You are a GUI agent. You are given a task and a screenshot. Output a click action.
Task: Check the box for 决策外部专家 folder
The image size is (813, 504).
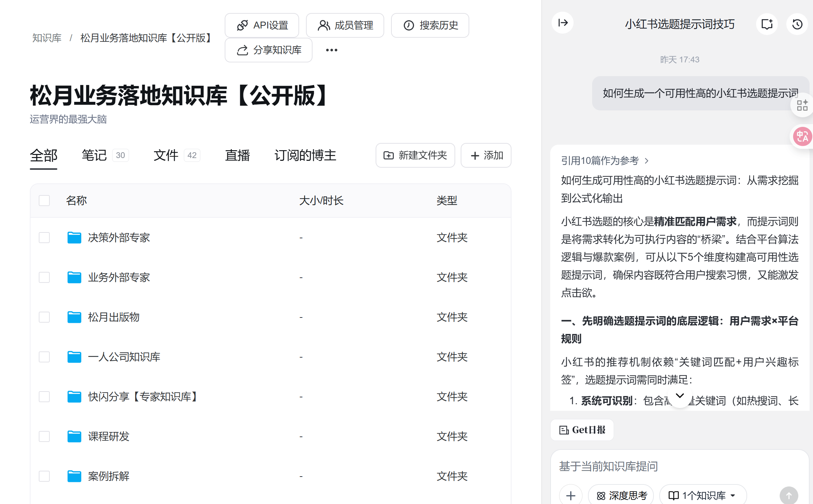point(44,238)
